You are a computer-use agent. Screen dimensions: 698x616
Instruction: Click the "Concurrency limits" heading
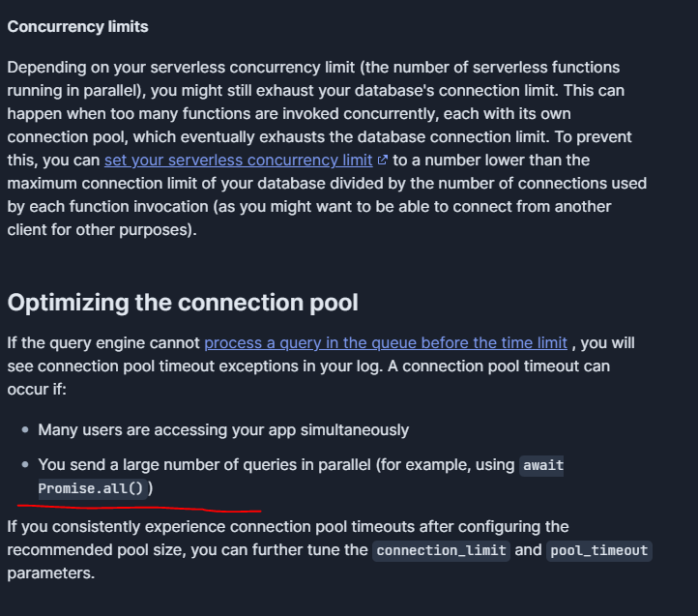point(78,27)
